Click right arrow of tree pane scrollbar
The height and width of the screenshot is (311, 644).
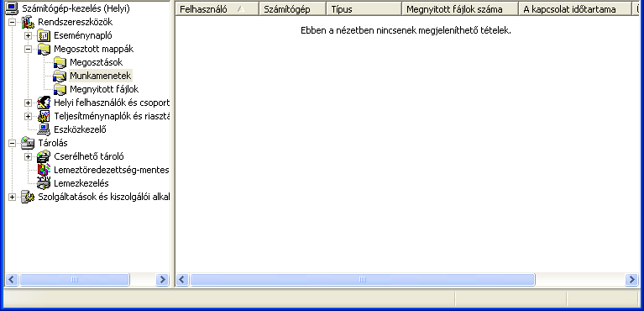pos(162,280)
